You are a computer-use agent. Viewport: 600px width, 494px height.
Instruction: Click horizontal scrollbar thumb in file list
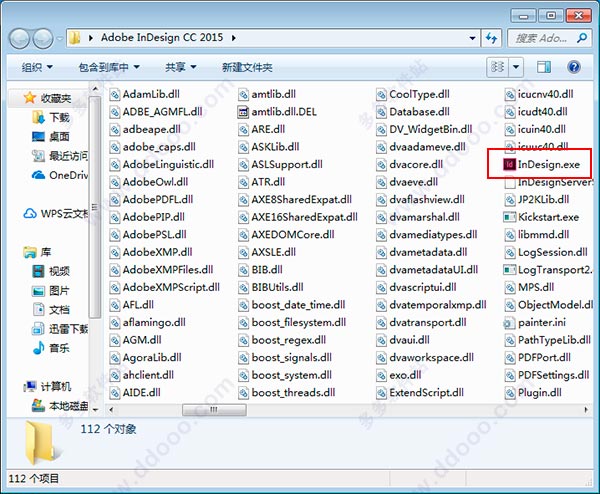(x=214, y=410)
